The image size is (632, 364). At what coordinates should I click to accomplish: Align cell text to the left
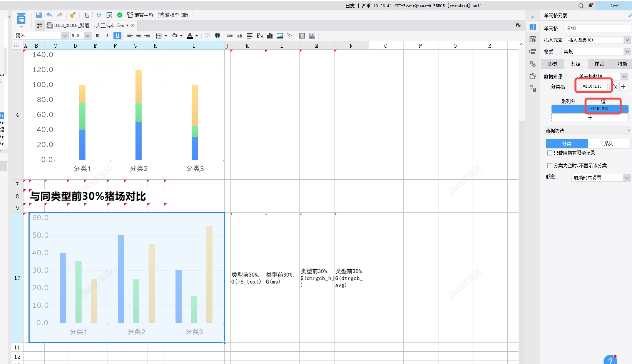tap(130, 36)
